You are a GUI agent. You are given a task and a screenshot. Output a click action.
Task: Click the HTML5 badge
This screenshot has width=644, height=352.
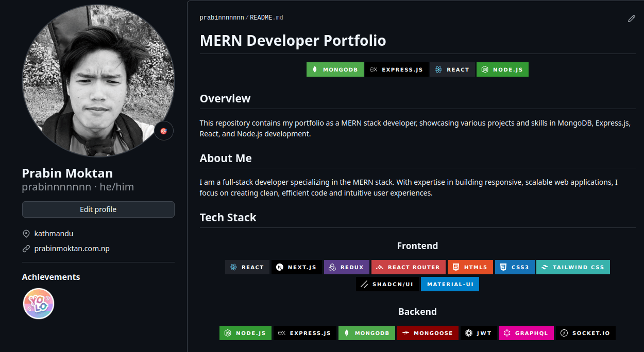tap(470, 267)
